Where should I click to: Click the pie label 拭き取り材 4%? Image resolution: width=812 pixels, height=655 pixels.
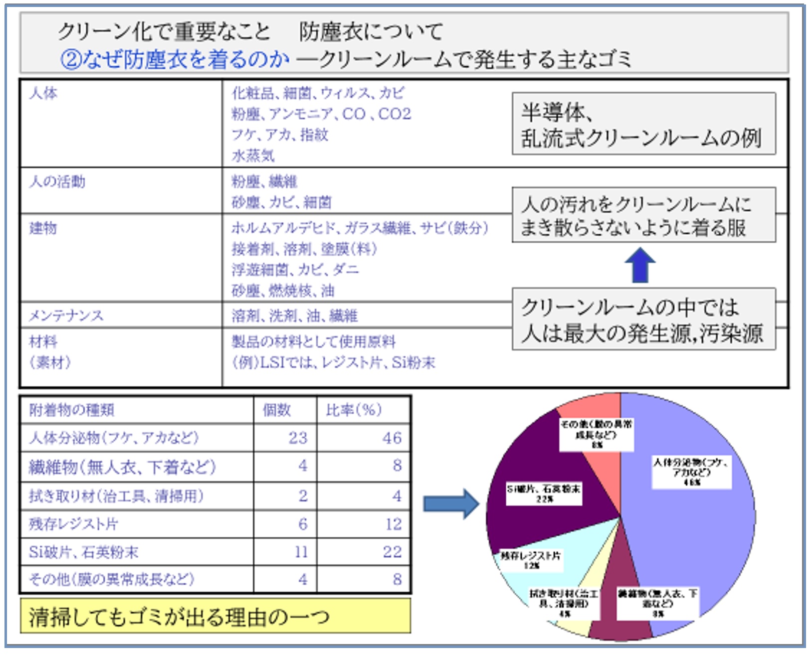564,604
